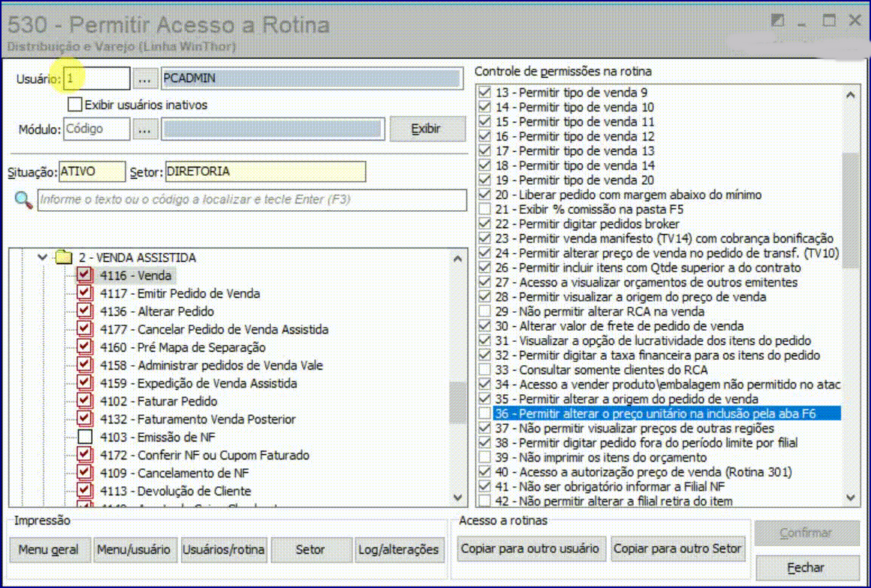Click the VENDA ASSISTIDA folder icon
Viewport: 871px width, 588px height.
click(x=64, y=257)
